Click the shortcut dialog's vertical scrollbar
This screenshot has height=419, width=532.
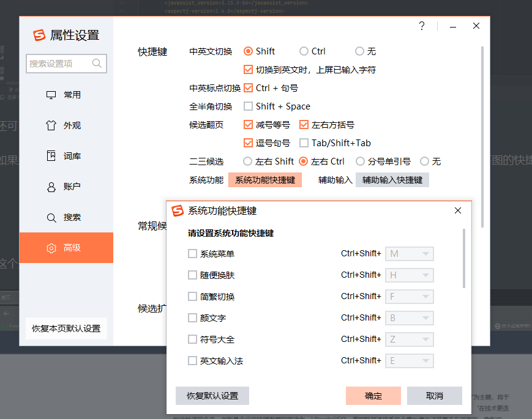pos(464,258)
